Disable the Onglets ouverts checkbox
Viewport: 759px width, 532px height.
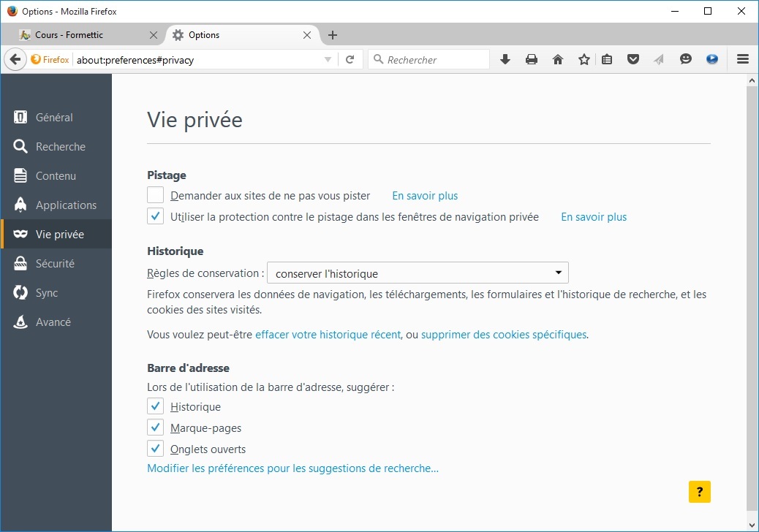tap(155, 449)
